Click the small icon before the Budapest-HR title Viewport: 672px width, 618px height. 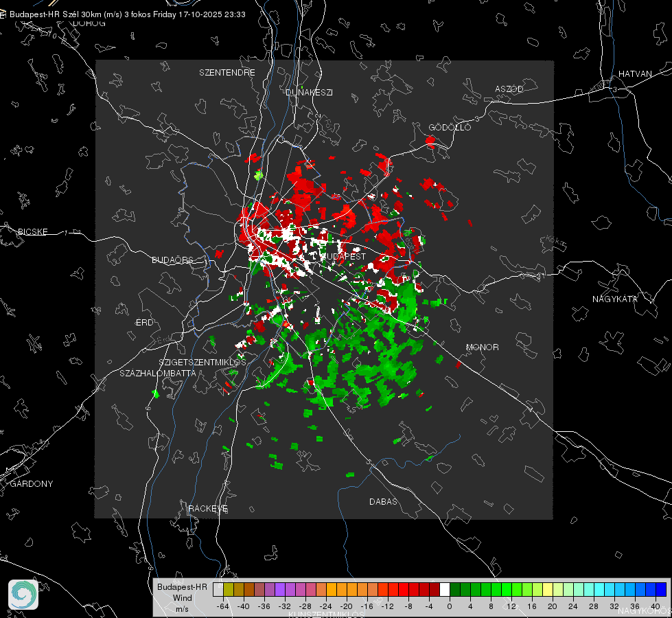pyautogui.click(x=3, y=14)
